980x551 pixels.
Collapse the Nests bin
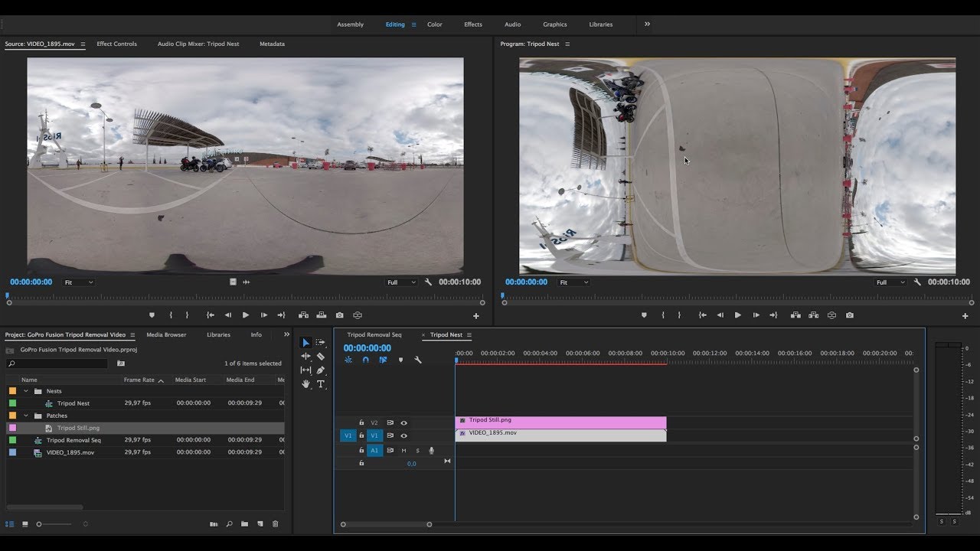pos(26,391)
